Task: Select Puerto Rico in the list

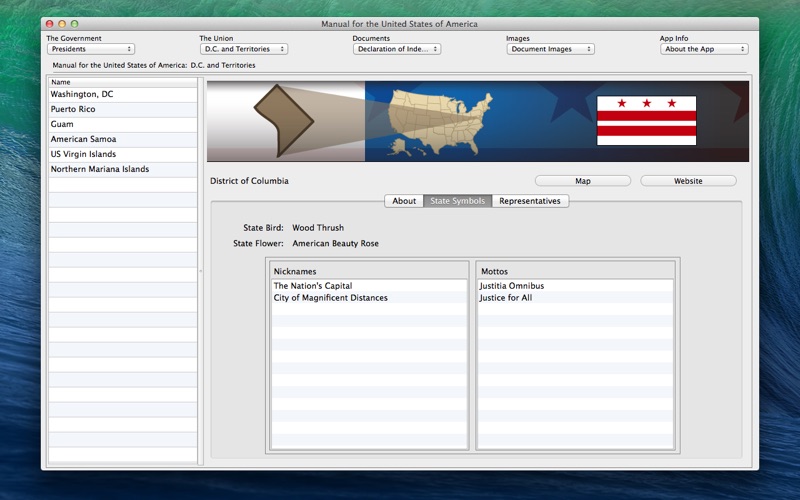Action: click(73, 109)
